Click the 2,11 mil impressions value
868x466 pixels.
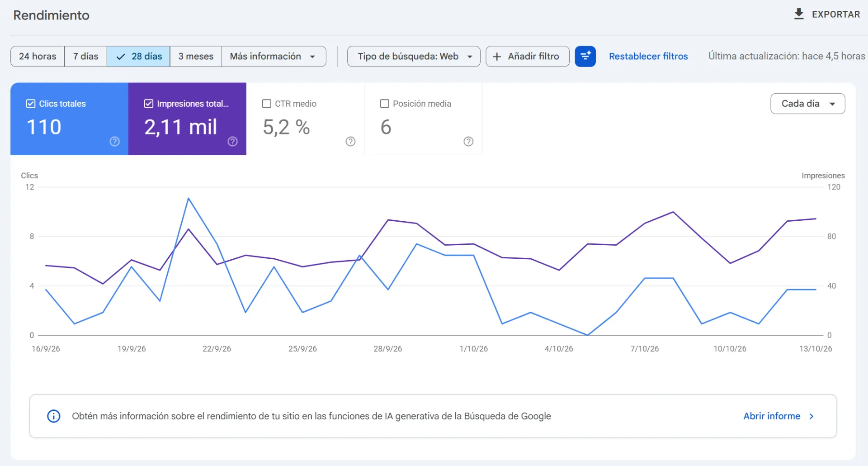[181, 127]
